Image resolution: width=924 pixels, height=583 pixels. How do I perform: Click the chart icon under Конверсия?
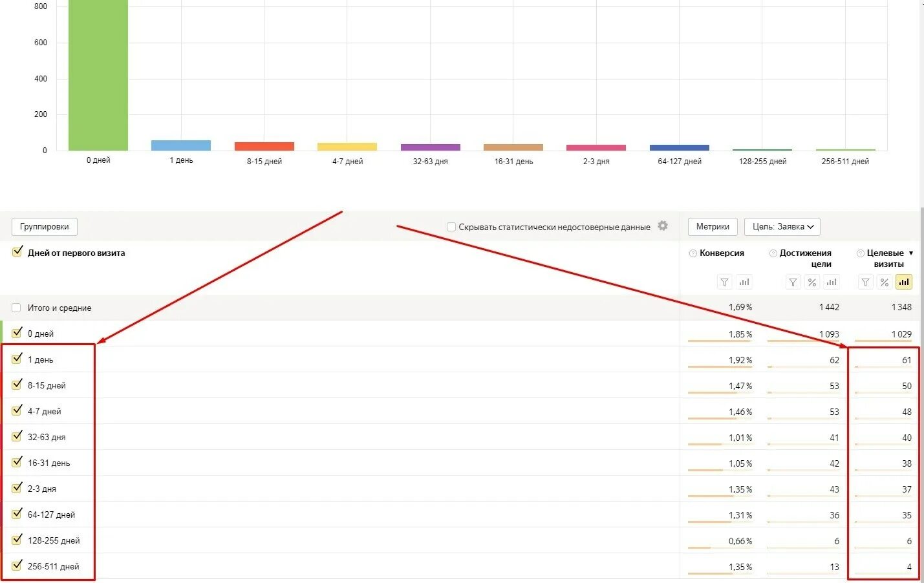744,282
